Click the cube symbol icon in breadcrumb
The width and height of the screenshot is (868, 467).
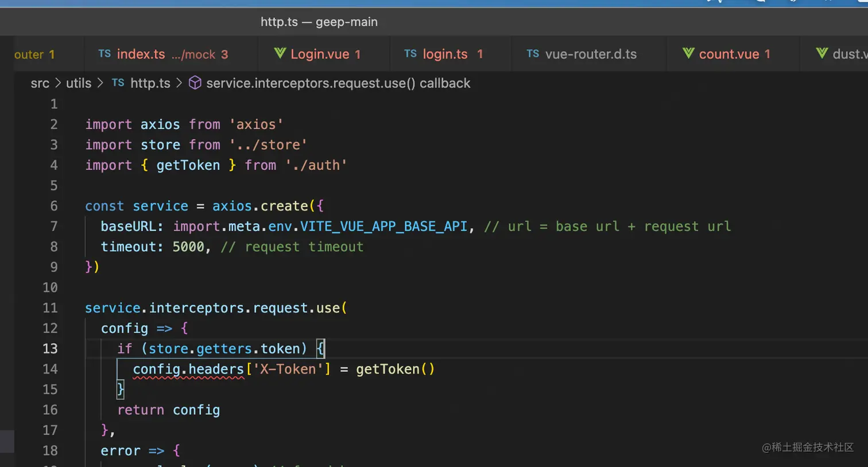195,83
